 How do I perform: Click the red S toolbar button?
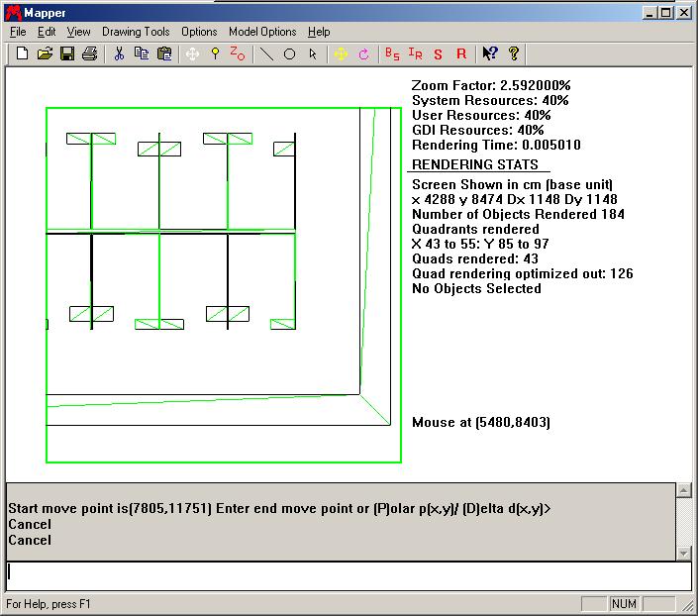[438, 53]
